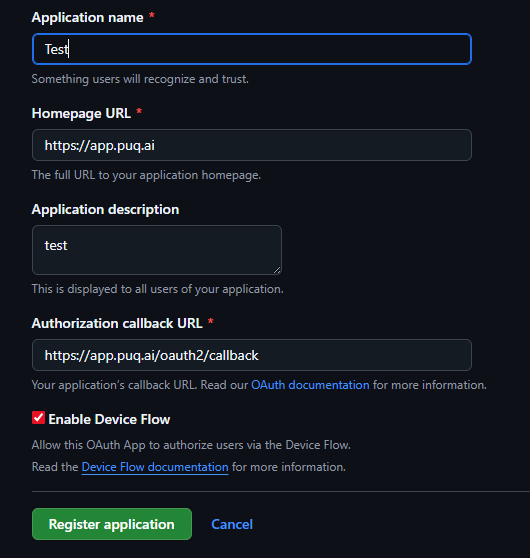Click the Application description textarea
Screen dimensions: 530x558
point(157,250)
